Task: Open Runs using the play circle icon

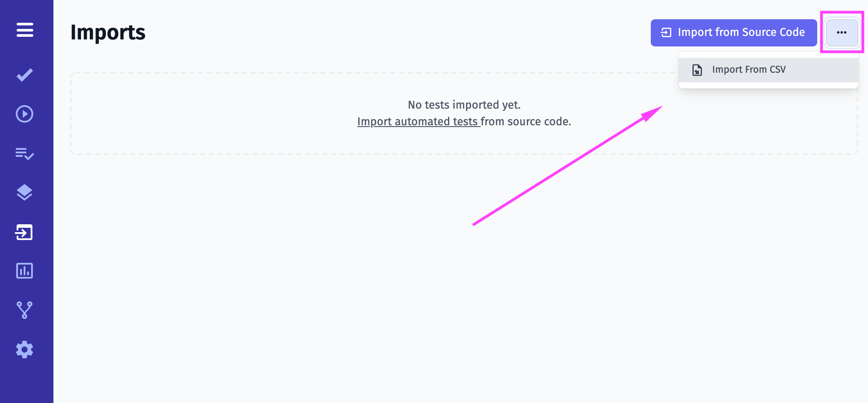Action: (25, 114)
